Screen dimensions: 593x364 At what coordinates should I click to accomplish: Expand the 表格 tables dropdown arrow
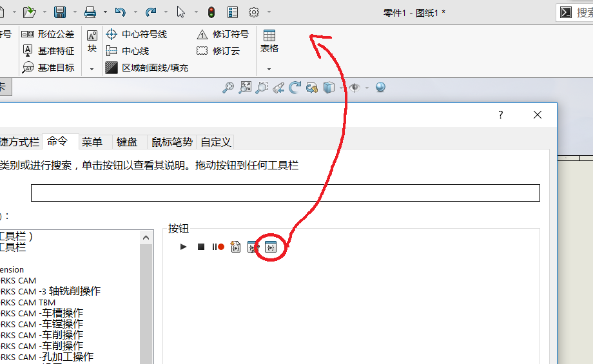[x=269, y=68]
